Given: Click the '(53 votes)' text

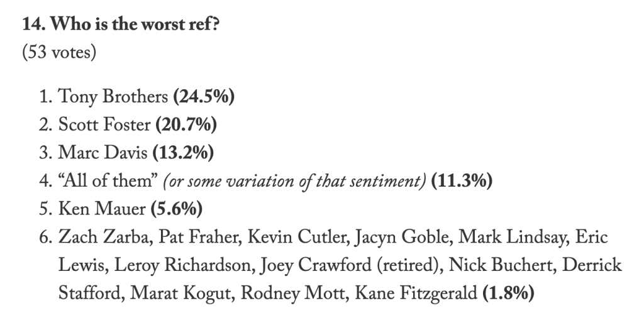Looking at the screenshot, I should (59, 53).
